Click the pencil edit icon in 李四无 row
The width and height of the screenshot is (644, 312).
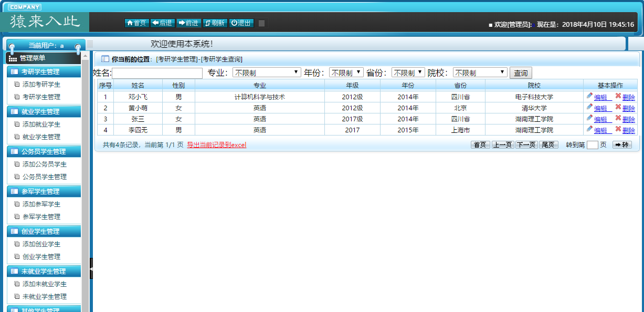click(x=589, y=129)
